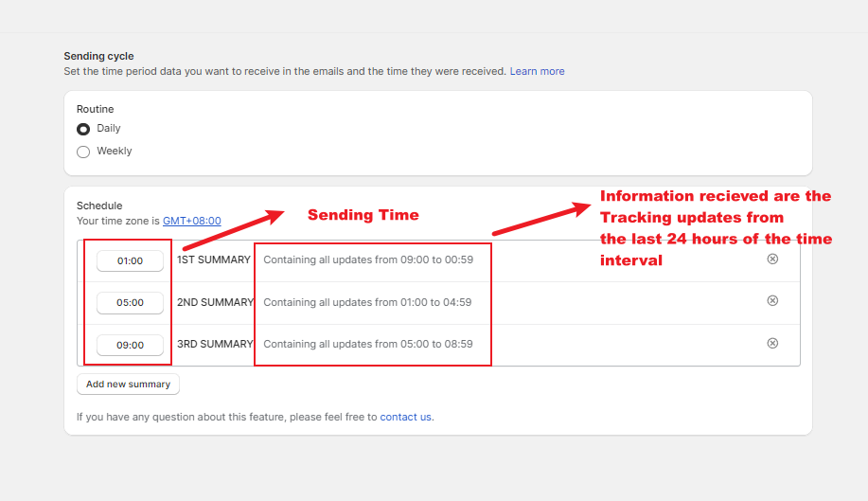Open the Learn more link
Viewport: 868px width, 501px height.
[537, 71]
